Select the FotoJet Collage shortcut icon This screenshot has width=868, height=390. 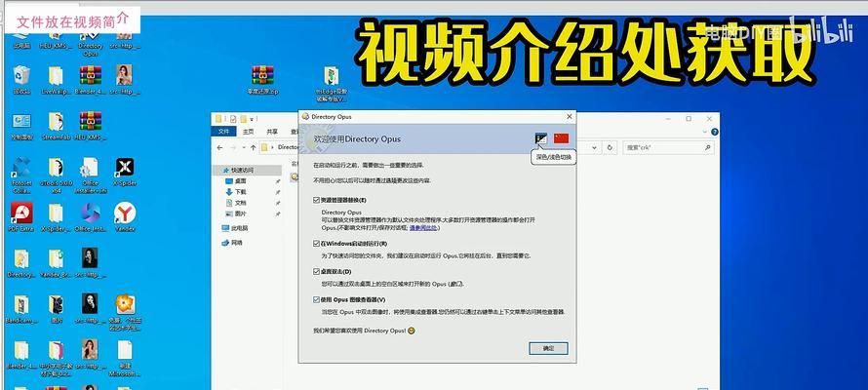(21, 175)
